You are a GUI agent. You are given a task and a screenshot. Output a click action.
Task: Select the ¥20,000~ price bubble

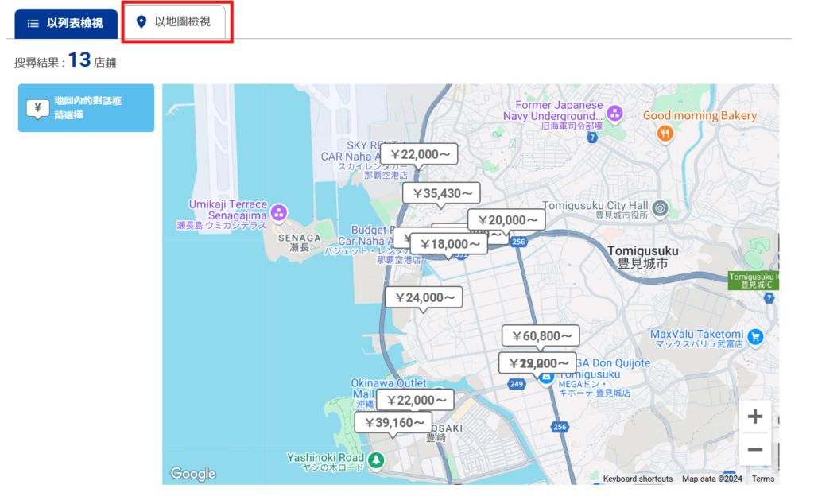506,220
